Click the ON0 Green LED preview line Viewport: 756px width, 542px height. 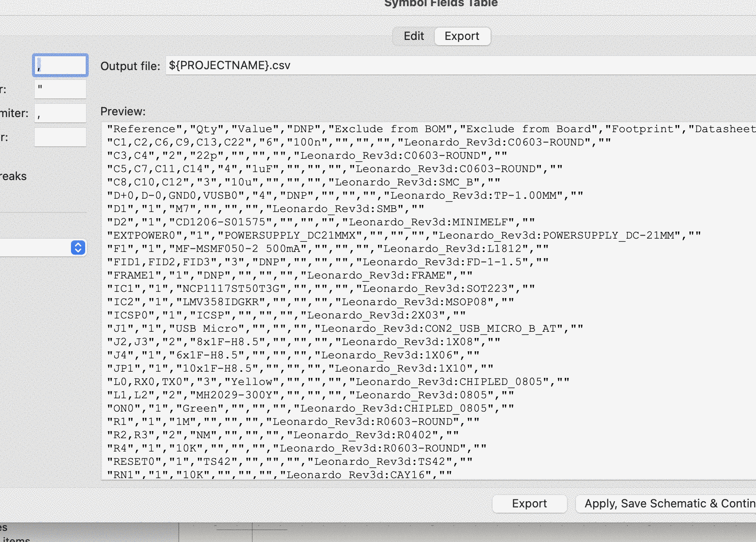pos(310,408)
